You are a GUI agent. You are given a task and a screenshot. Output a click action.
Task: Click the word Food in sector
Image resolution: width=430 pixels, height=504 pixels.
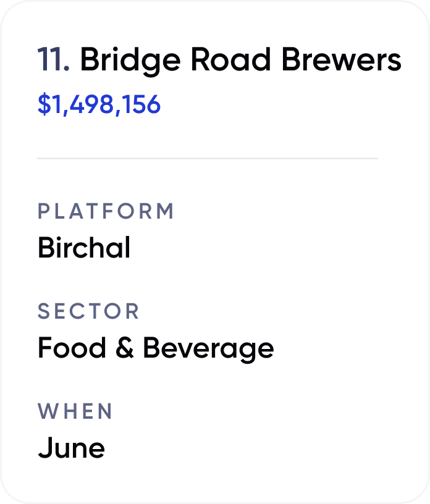72,347
